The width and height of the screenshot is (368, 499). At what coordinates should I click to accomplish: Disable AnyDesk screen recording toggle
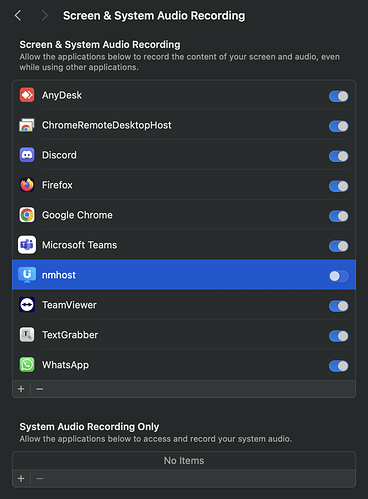(x=339, y=96)
